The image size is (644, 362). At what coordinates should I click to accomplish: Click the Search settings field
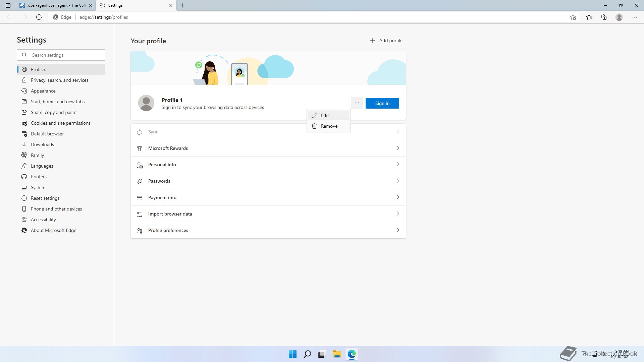61,55
